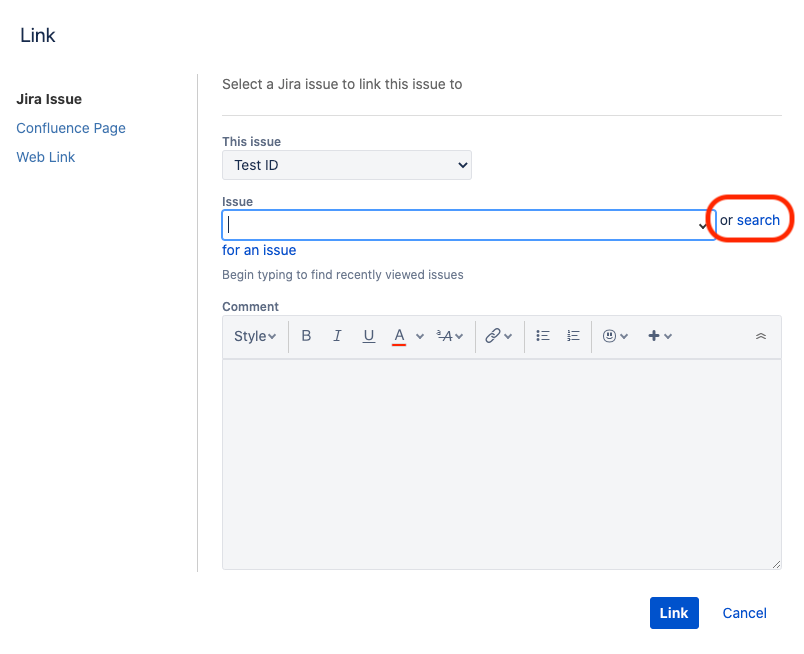Apply the red text color
Viewport: 804px width, 654px height.
399,336
